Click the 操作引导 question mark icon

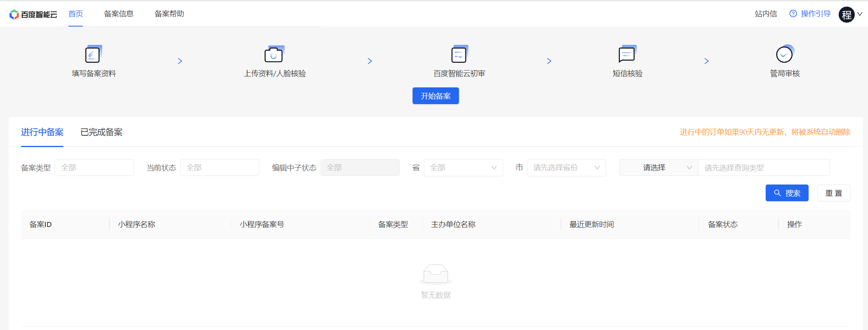pyautogui.click(x=793, y=14)
